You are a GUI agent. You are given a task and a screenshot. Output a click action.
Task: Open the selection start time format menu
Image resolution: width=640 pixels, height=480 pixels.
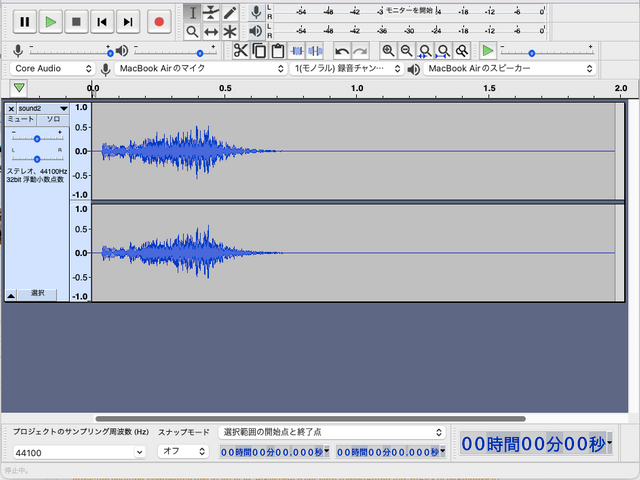tap(327, 451)
